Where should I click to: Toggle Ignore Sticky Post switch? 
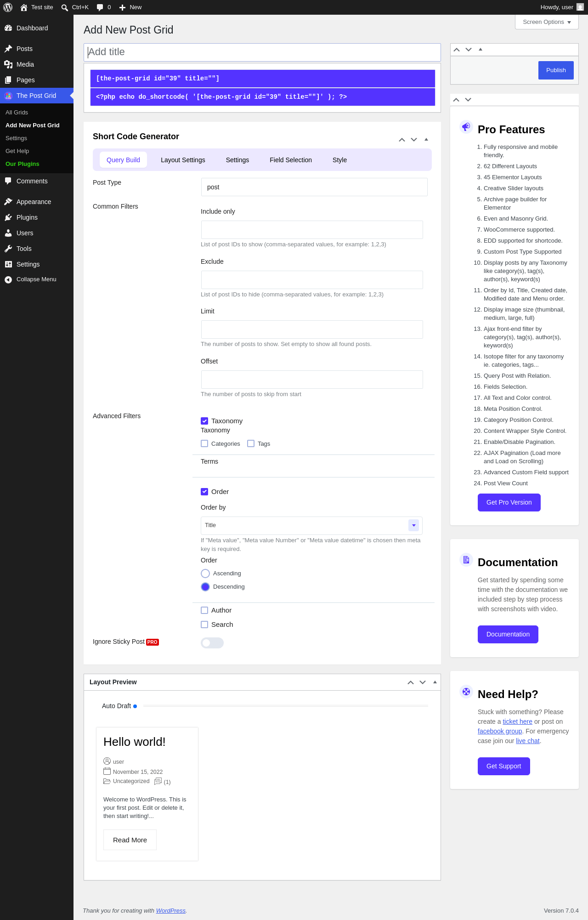[212, 643]
